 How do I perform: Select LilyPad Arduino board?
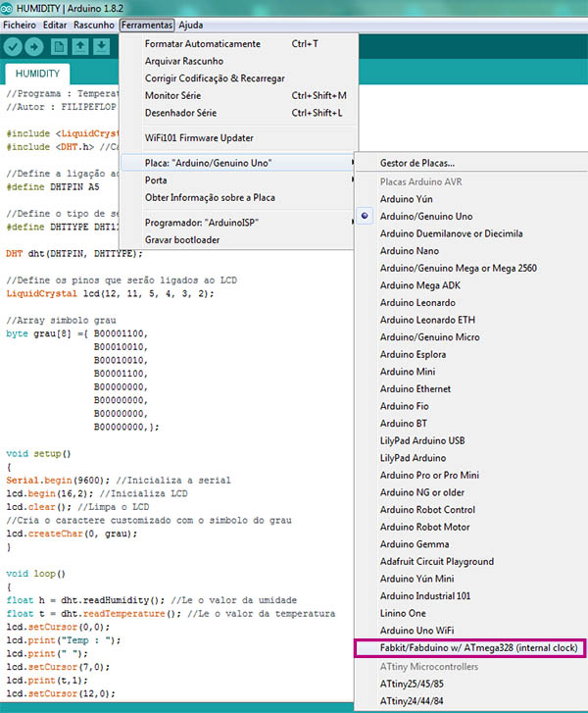tap(470, 458)
